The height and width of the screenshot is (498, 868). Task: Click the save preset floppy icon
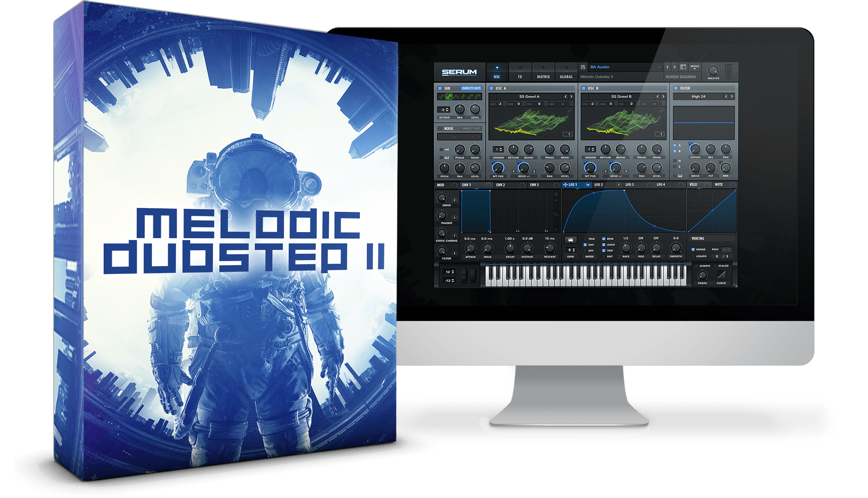click(583, 67)
